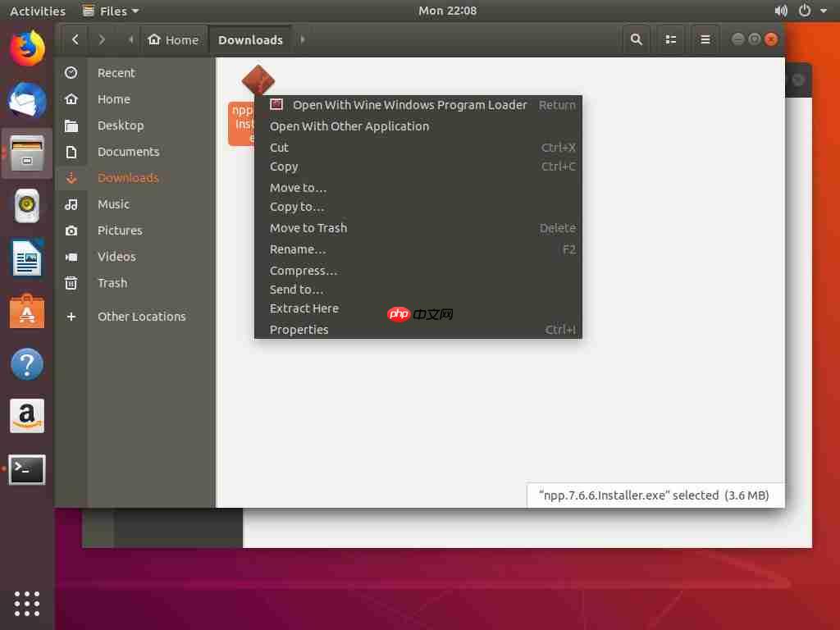Viewport: 840px width, 630px height.
Task: Select Rename… in the context menu
Action: [x=298, y=249]
